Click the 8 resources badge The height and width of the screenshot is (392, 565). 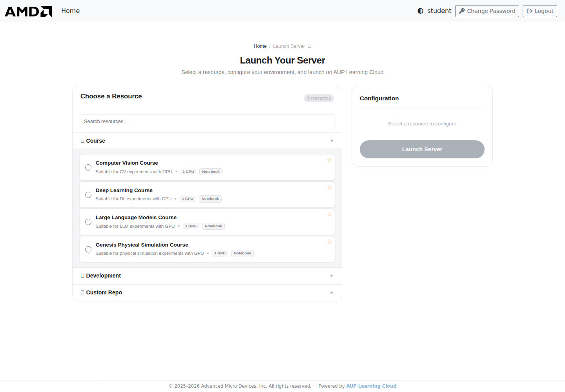pyautogui.click(x=319, y=98)
